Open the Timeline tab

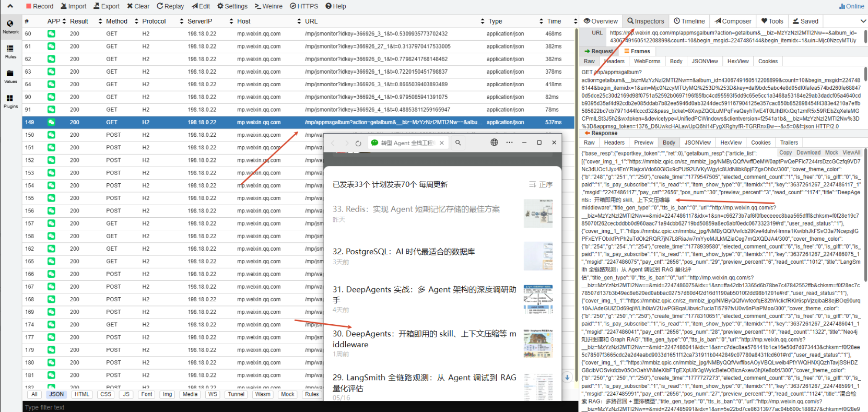(689, 21)
